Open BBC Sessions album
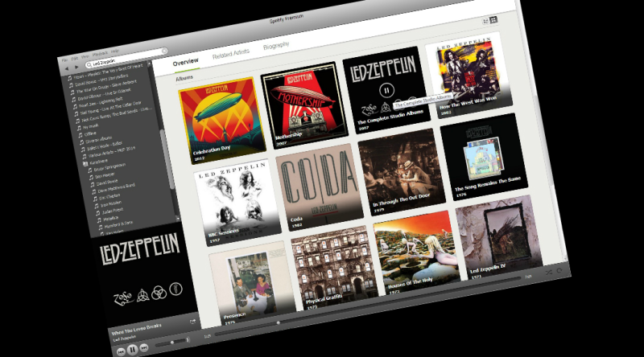The height and width of the screenshot is (357, 644). click(x=237, y=203)
